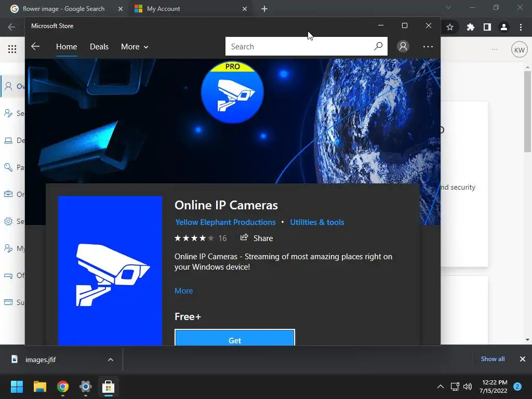Open clock and date 12:22 PM
The image size is (532, 399).
coord(494,387)
